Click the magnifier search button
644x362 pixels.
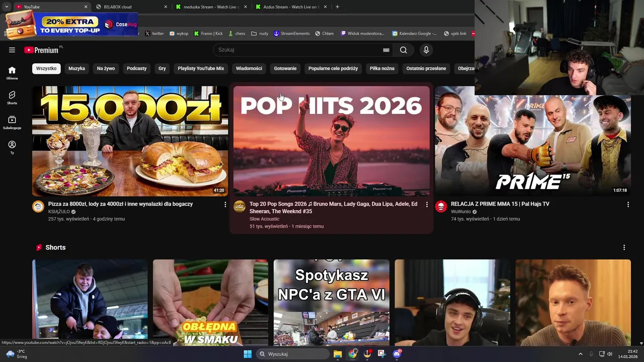click(404, 50)
